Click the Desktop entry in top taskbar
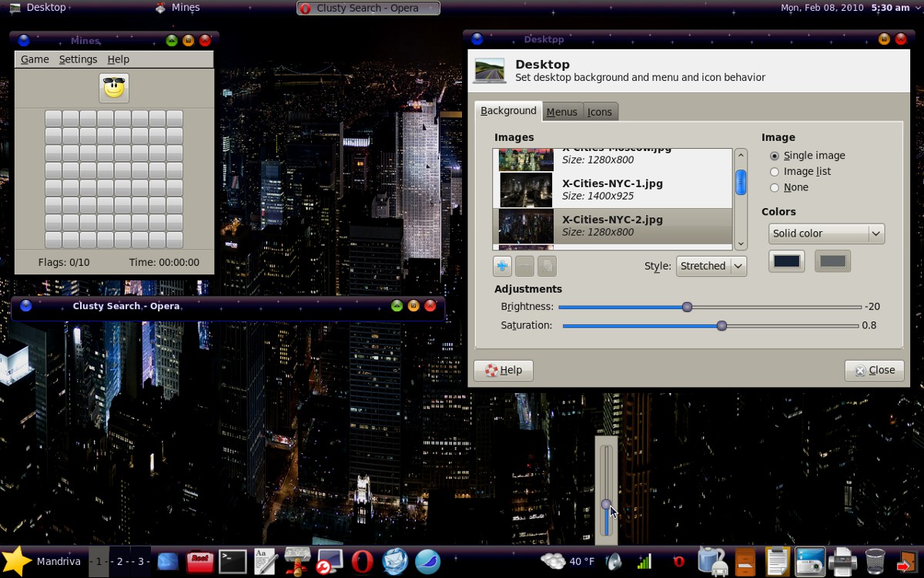This screenshot has width=924, height=578. point(38,8)
